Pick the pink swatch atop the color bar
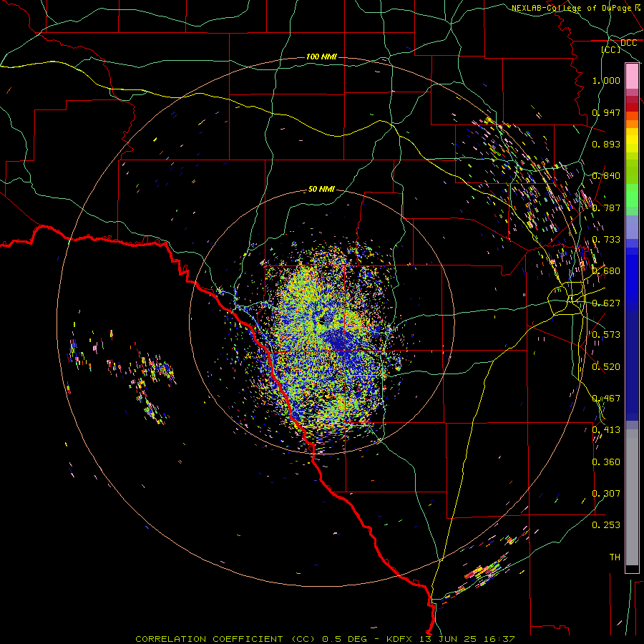644x644 pixels. coord(632,76)
